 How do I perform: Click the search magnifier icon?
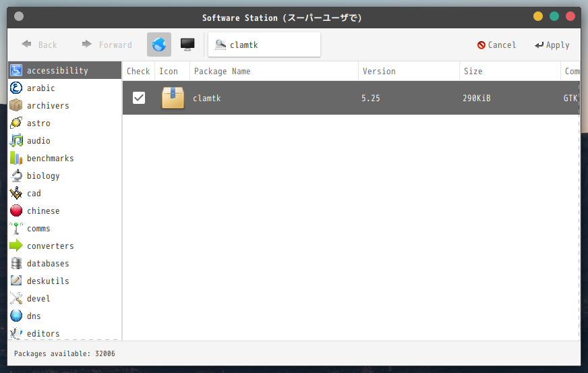[220, 45]
